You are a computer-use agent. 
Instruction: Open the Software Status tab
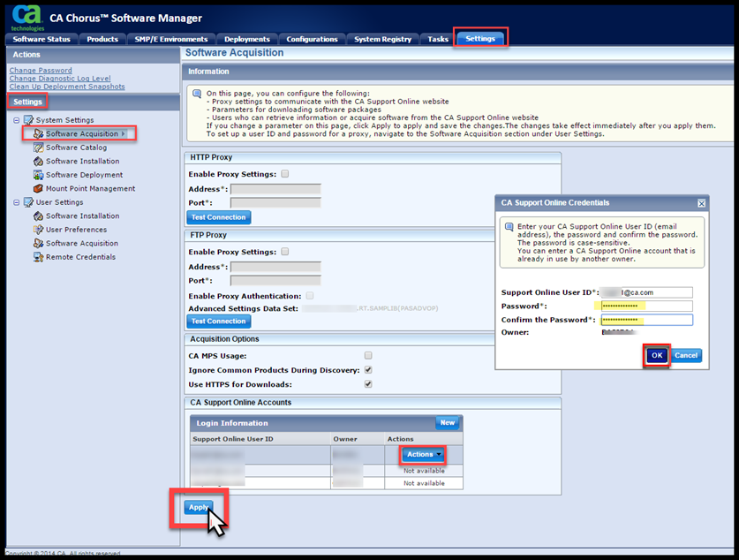(41, 39)
